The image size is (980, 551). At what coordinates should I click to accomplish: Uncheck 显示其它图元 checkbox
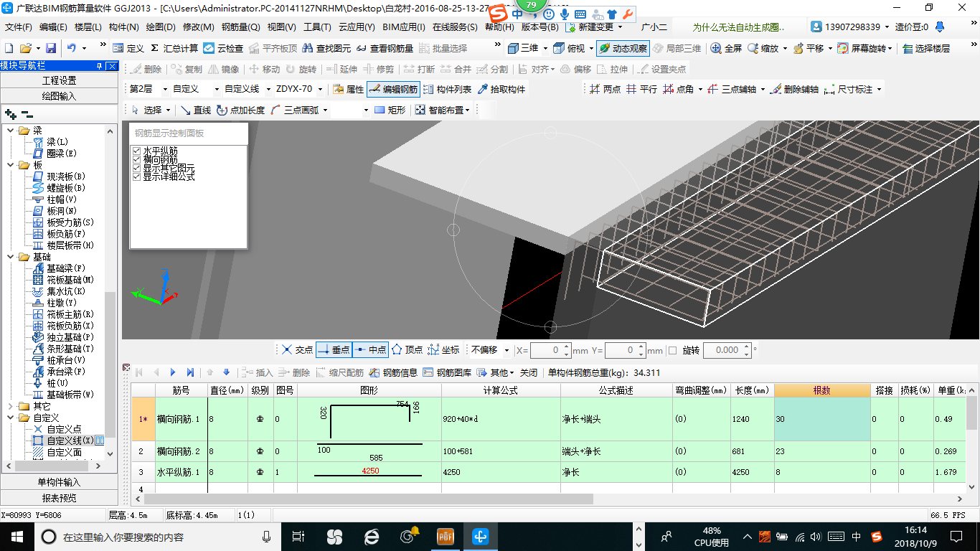click(136, 169)
